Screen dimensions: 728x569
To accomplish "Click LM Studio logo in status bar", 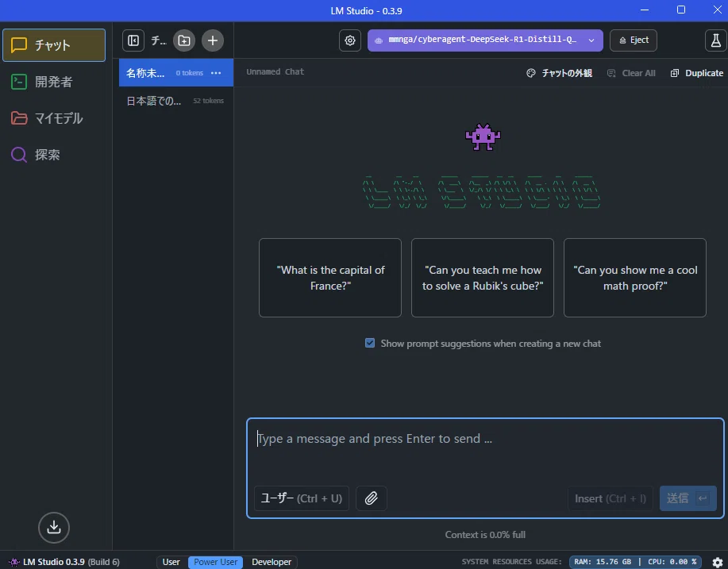I will tap(14, 562).
